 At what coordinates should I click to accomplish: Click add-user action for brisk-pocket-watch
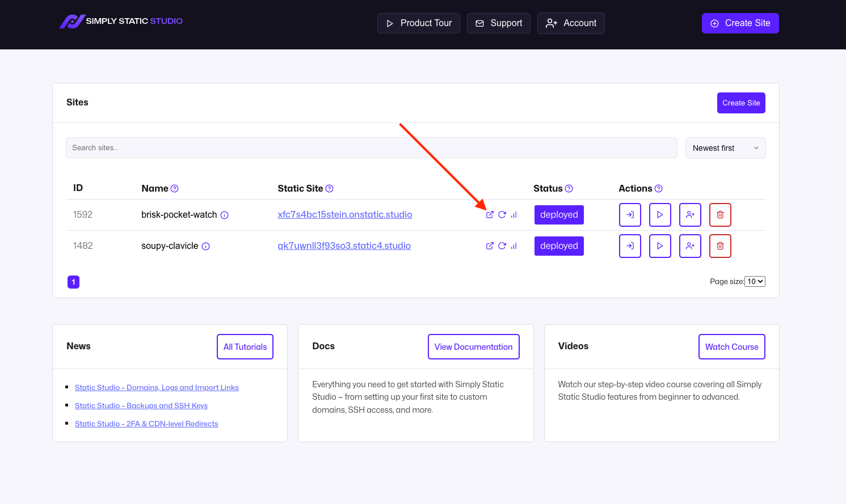coord(690,215)
